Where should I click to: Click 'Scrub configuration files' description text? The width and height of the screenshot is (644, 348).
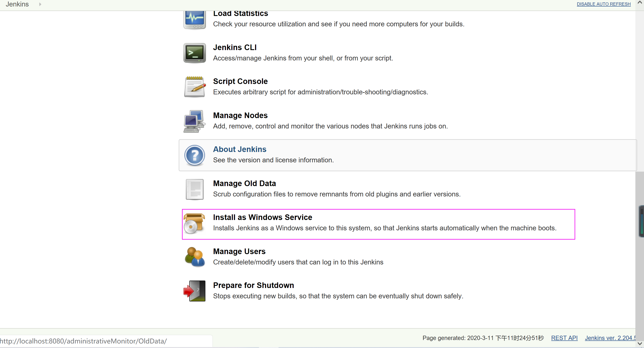pos(337,194)
